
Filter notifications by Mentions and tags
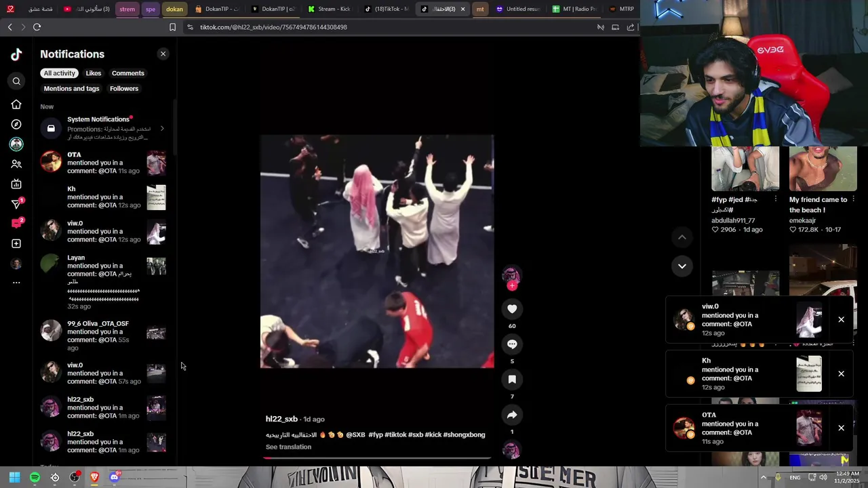tap(71, 89)
